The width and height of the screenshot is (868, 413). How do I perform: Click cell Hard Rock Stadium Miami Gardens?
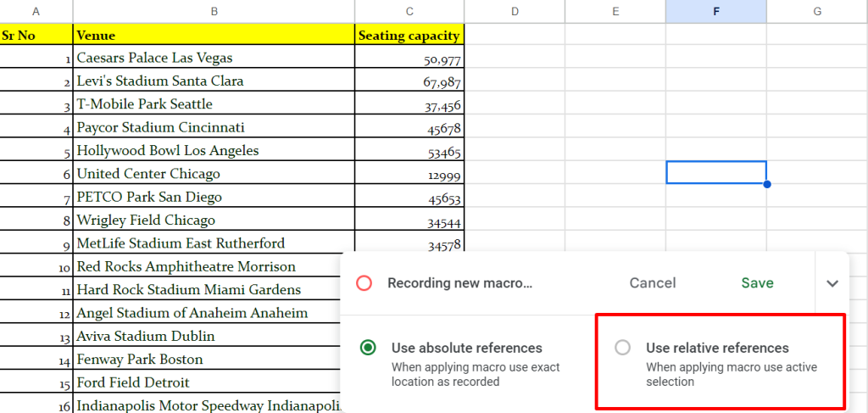pyautogui.click(x=207, y=289)
